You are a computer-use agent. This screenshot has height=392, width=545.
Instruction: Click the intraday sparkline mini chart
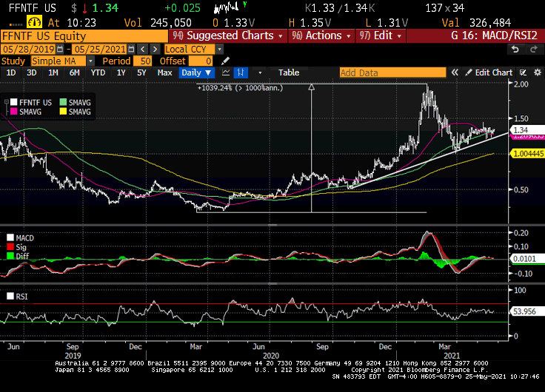(227, 7)
